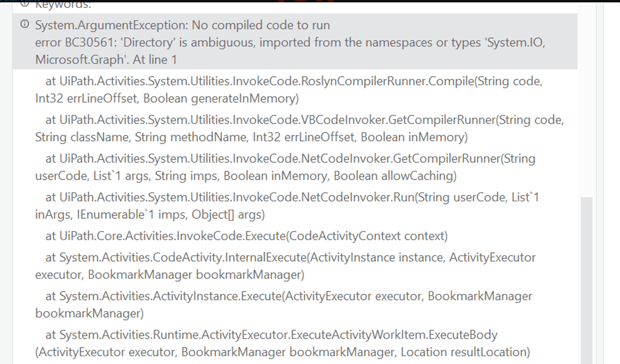Click the icon next to Keywords label

(x=24, y=4)
